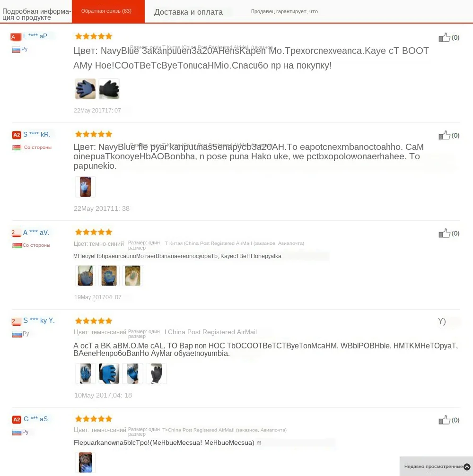Open the glove photo in S****kR. review
Screen dimensions: 473x476
coord(85,187)
